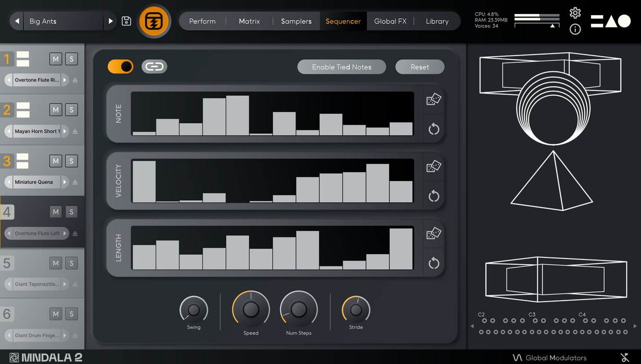Eject the Overtone Flute Ri sample in slot 1
This screenshot has height=364, width=641.
click(x=75, y=80)
